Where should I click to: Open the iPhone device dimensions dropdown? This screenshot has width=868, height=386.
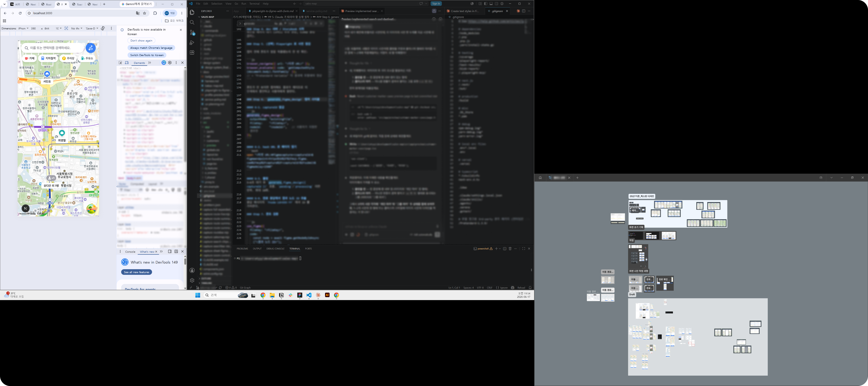[x=23, y=29]
